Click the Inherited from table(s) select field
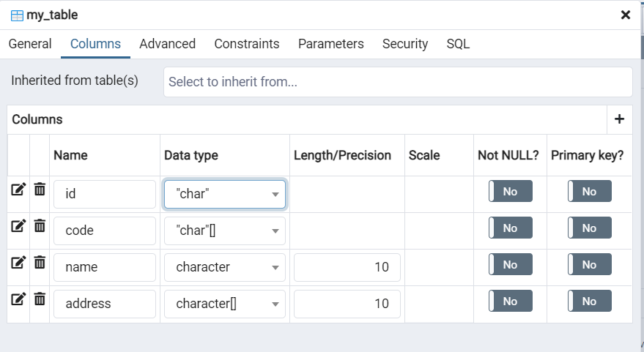 (x=397, y=82)
